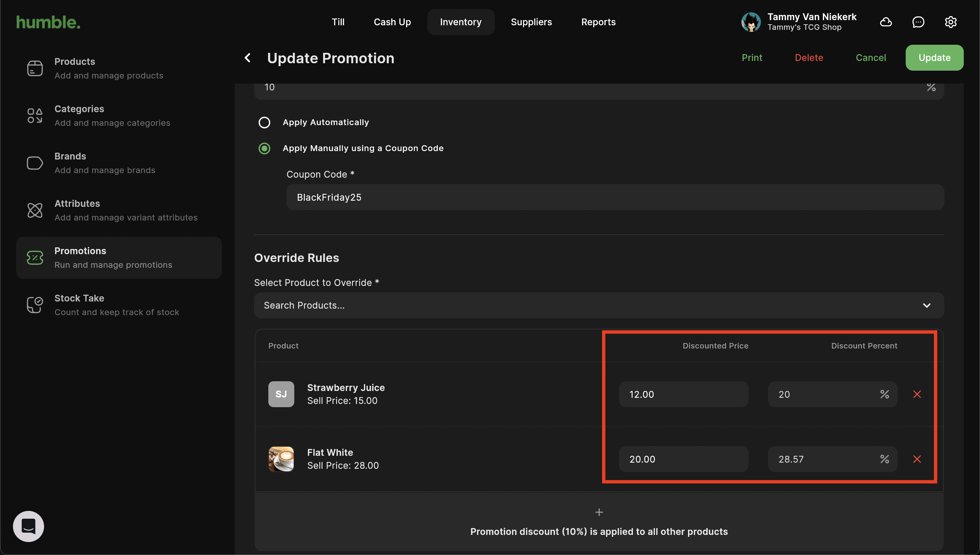Open the chat messages icon
The height and width of the screenshot is (555, 980).
pyautogui.click(x=918, y=22)
